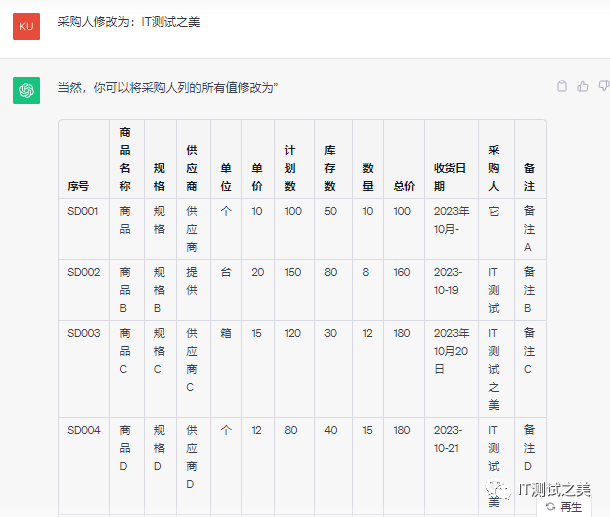Select the SD004 row number cell

[84, 430]
